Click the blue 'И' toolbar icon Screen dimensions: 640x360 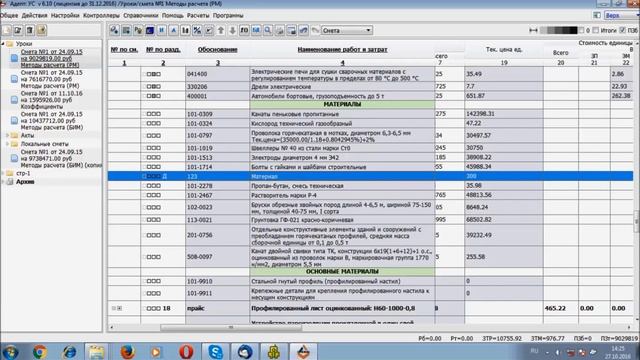tap(162, 30)
